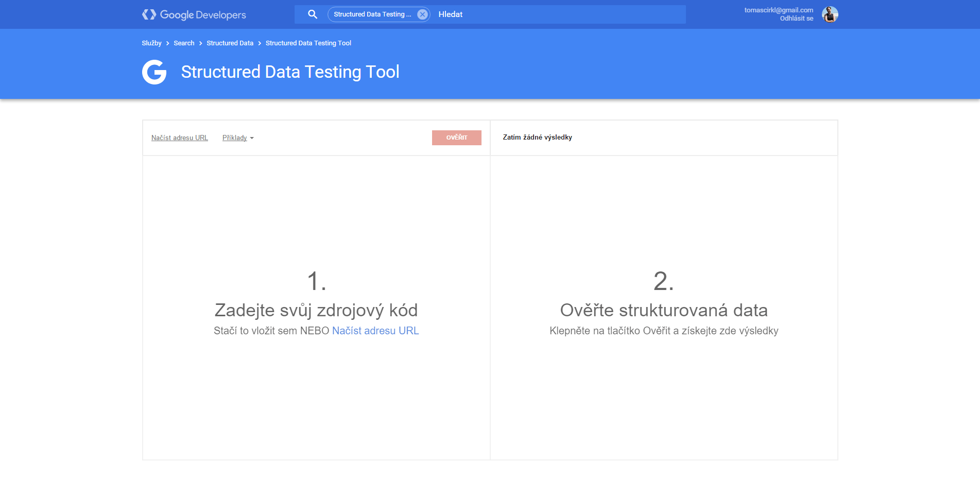The image size is (980, 478).
Task: Open the Služby breadcrumb link
Action: [x=151, y=43]
